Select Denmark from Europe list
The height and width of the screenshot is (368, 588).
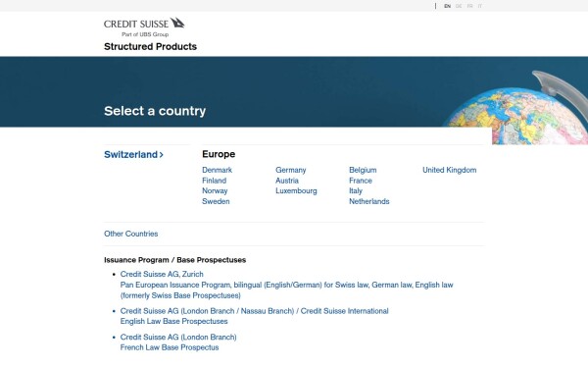[218, 170]
